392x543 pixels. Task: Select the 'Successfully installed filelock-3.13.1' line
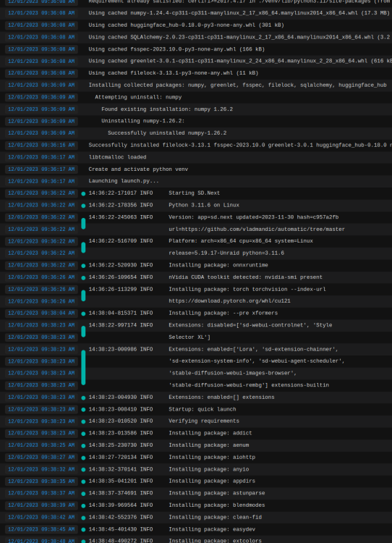click(x=240, y=145)
